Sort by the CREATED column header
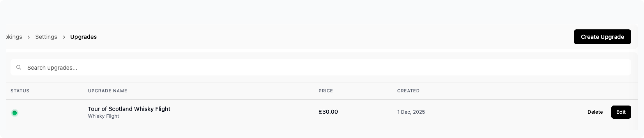644x138 pixels. [x=408, y=91]
